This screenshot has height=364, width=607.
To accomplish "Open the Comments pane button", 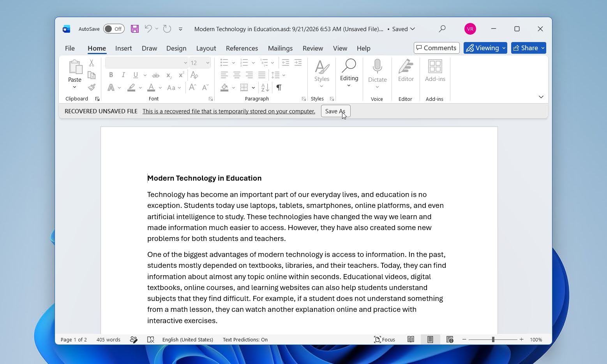I will (x=437, y=48).
